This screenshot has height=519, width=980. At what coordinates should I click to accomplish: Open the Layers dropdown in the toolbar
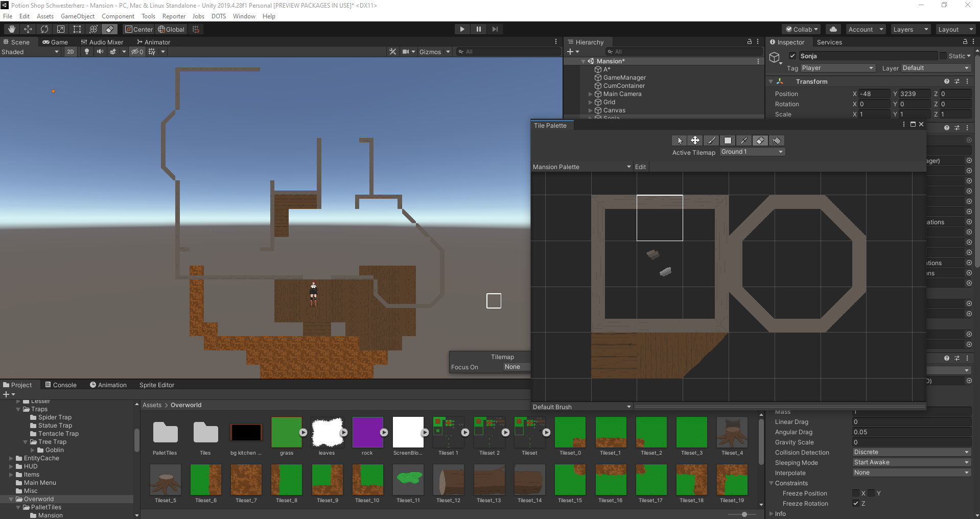coord(911,29)
